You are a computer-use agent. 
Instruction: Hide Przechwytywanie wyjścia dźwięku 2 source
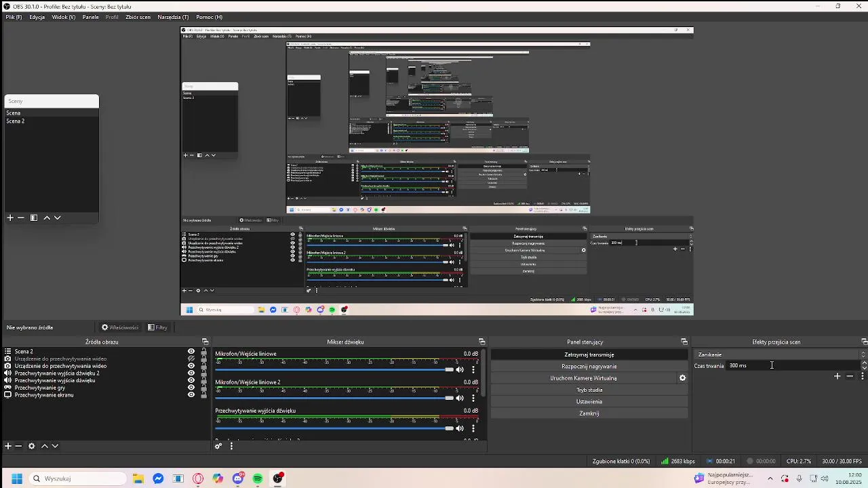pyautogui.click(x=191, y=373)
